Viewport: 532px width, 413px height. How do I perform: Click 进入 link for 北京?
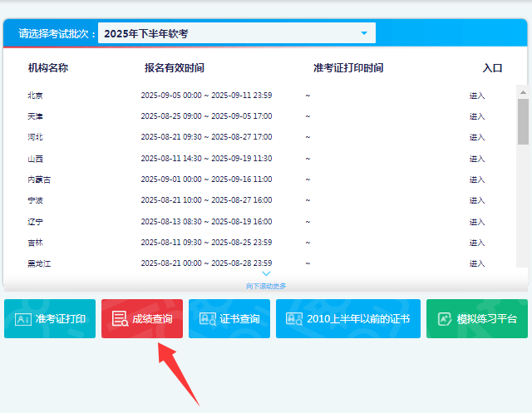(x=477, y=96)
